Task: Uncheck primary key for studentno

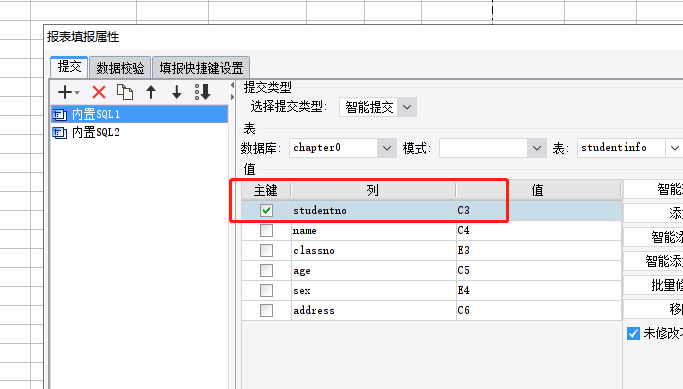Action: (266, 210)
